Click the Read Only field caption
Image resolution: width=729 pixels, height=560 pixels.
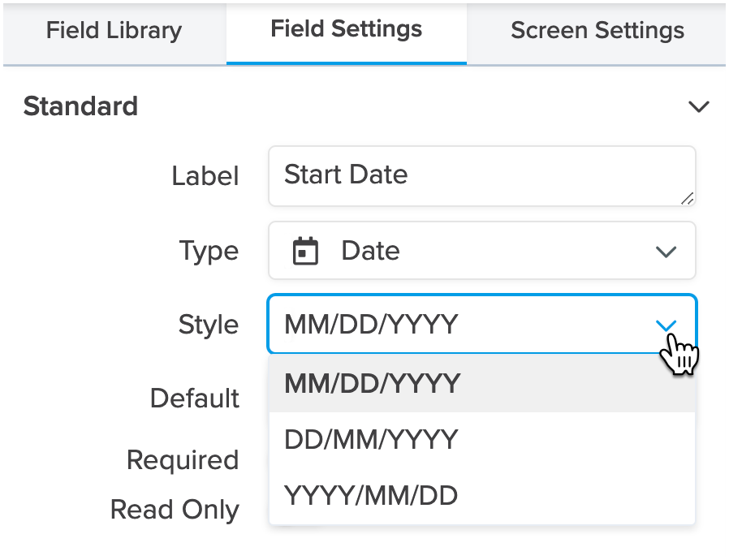(x=175, y=510)
